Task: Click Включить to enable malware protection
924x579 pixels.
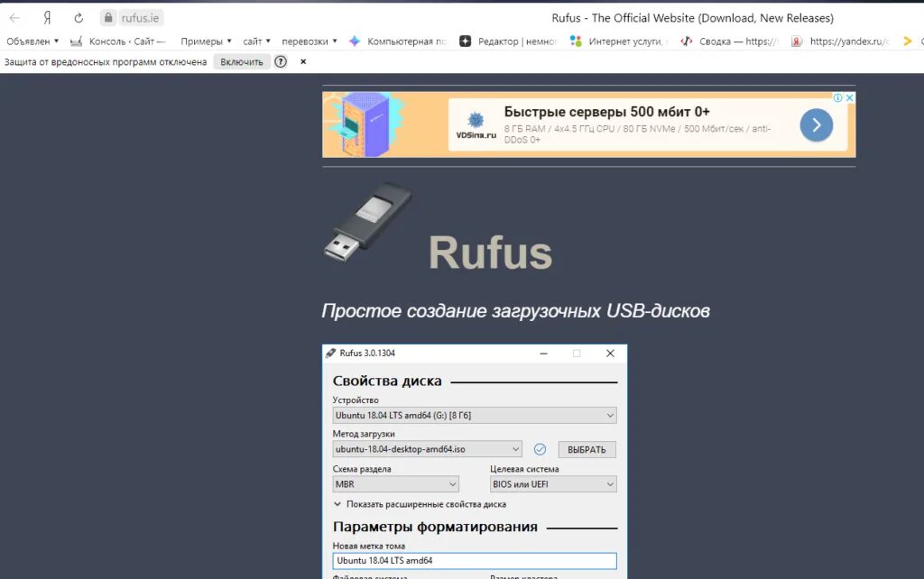Action: 242,62
